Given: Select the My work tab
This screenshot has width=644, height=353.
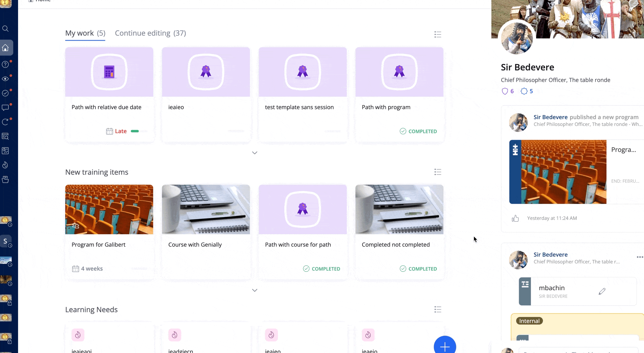Looking at the screenshot, I should pos(85,33).
